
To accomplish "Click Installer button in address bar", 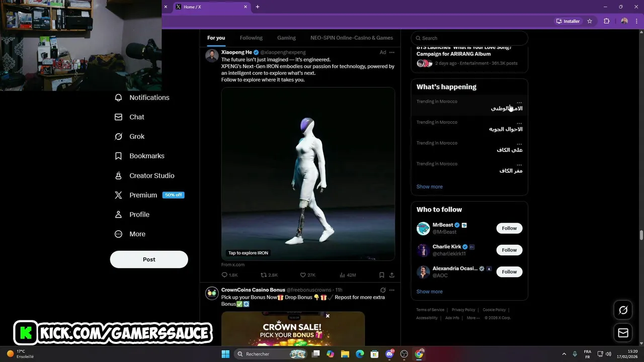I will (x=568, y=21).
